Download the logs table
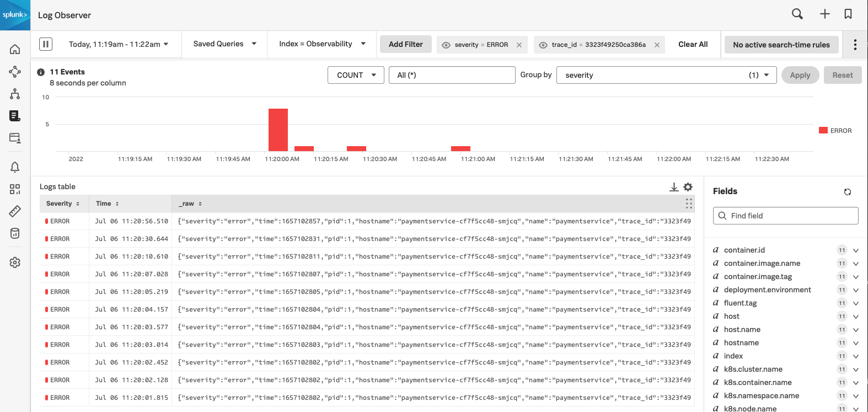 [x=674, y=187]
